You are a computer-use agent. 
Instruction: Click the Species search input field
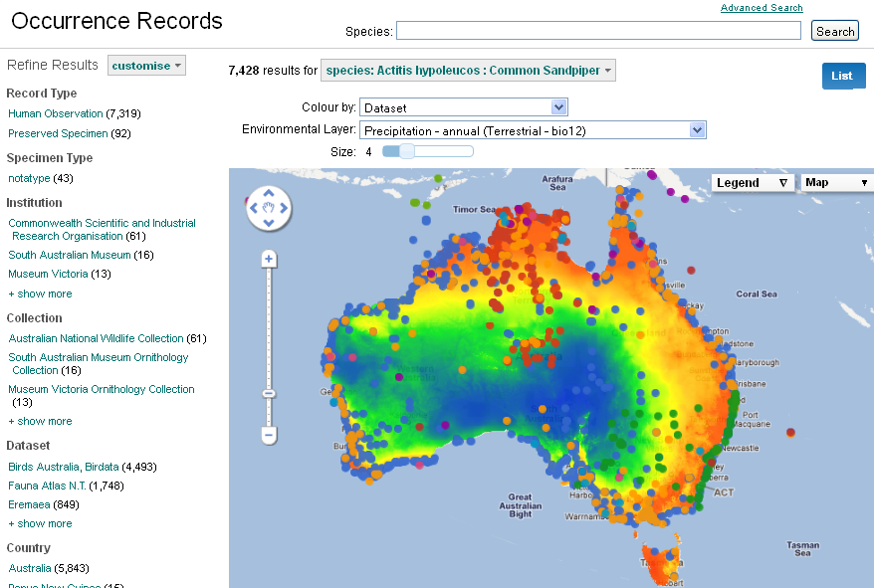pyautogui.click(x=597, y=31)
